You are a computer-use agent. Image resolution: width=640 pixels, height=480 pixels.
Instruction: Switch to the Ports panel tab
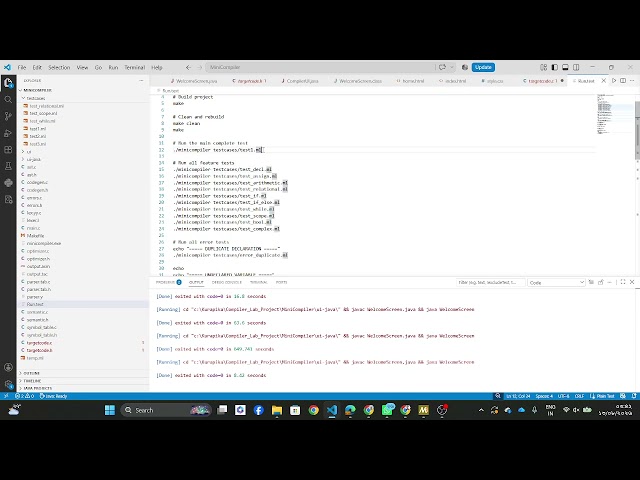281,282
